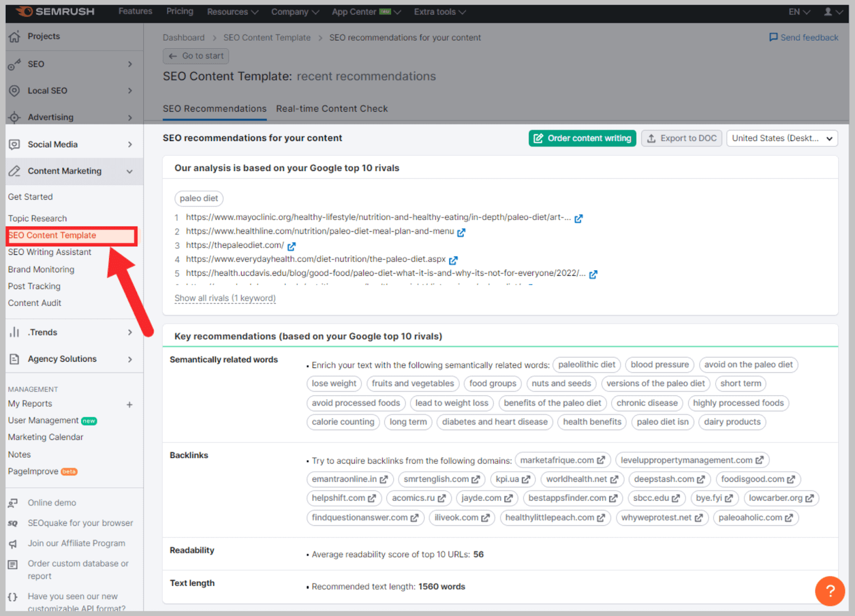Click the Trends bar chart icon
This screenshot has width=855, height=616.
(14, 332)
